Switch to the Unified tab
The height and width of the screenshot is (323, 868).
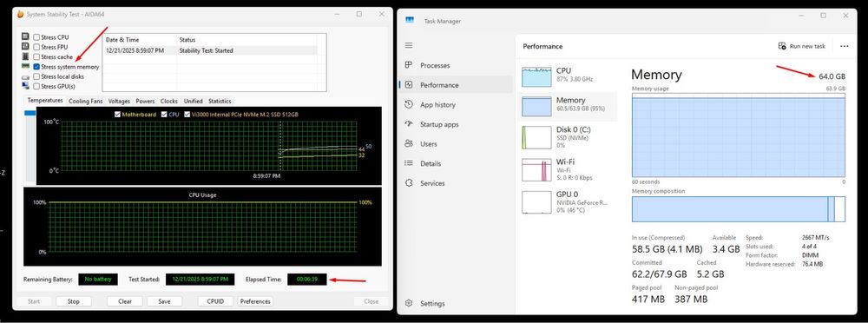(x=194, y=101)
